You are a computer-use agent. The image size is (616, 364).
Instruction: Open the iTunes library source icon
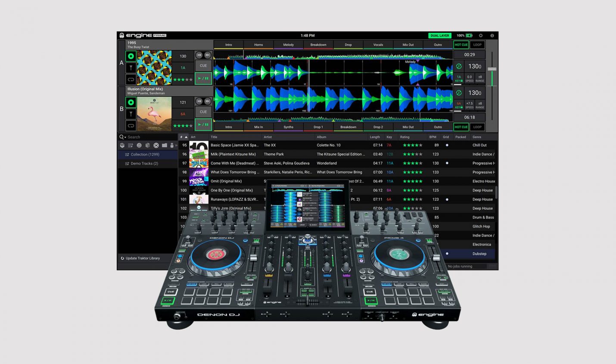click(140, 145)
